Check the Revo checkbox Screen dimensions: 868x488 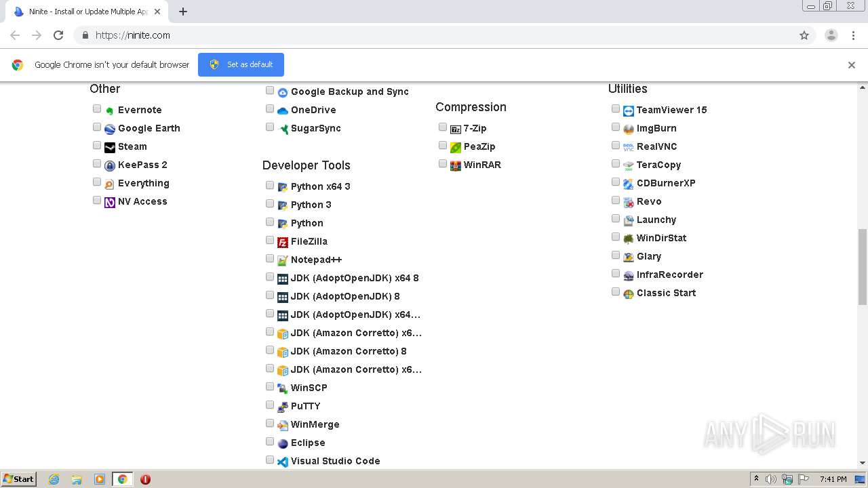point(616,201)
